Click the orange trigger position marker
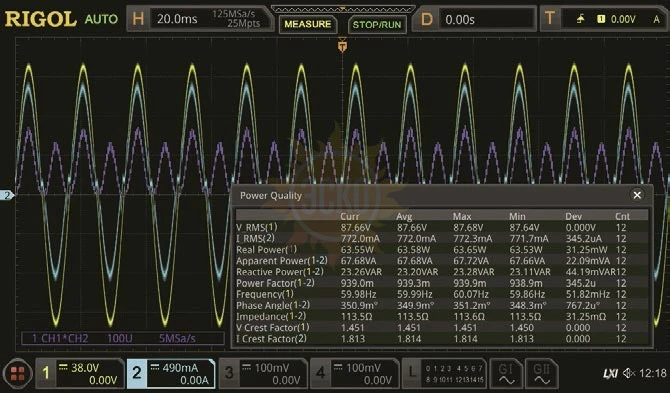Screen dimensions: 670x393 click(342, 45)
